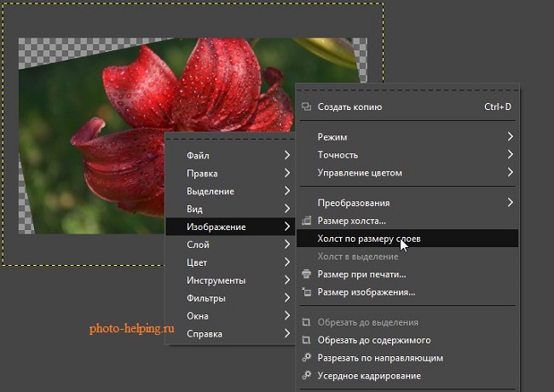
Task: Click the printer icon beside Размер при печати
Action: click(306, 274)
